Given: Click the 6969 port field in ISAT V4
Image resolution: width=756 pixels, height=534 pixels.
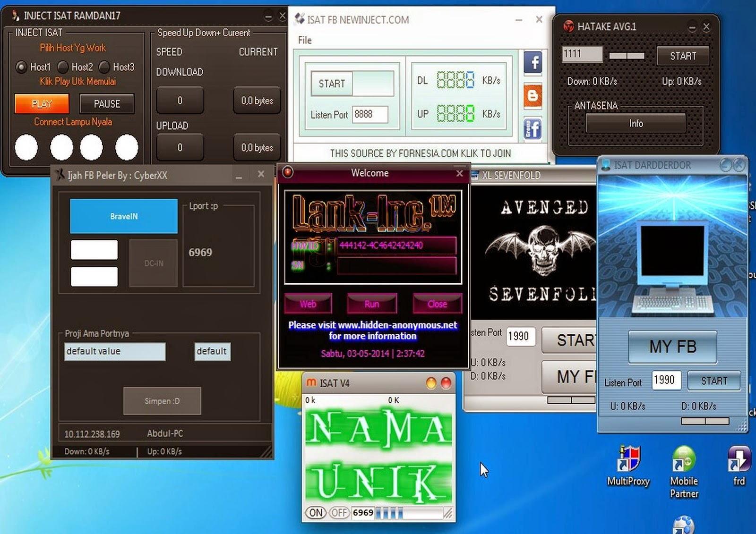Looking at the screenshot, I should point(363,513).
